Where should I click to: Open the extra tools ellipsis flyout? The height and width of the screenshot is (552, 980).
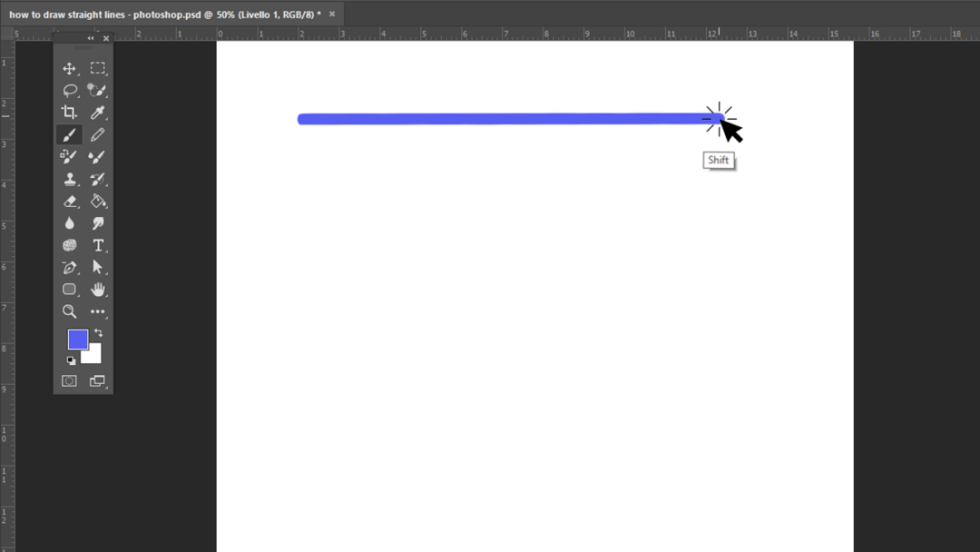(x=97, y=311)
